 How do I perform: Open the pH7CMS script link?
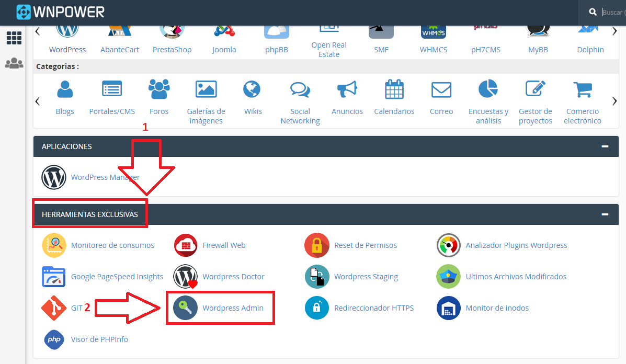coord(486,50)
